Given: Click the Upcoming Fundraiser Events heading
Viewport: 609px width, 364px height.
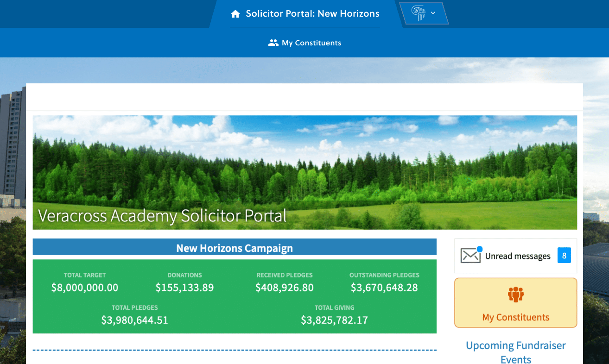Looking at the screenshot, I should pyautogui.click(x=516, y=352).
